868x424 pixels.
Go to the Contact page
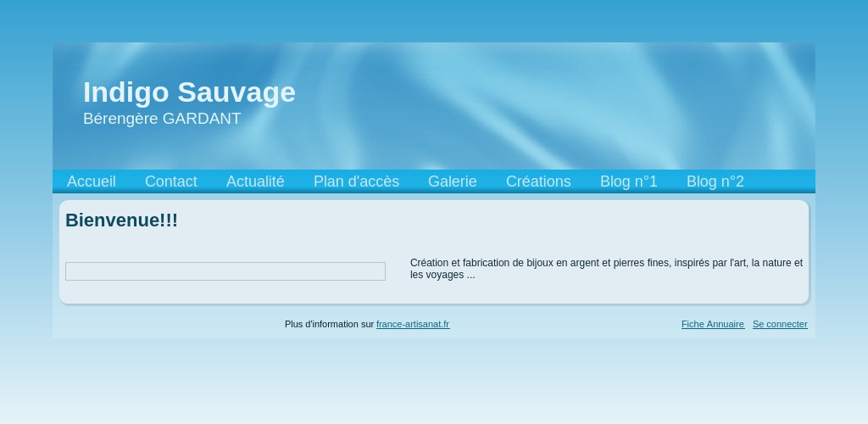click(171, 181)
